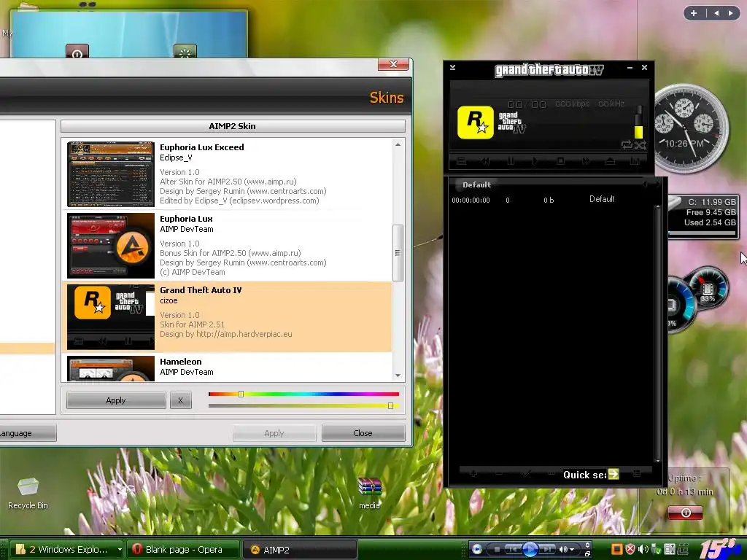Click the Euphoria Lux preview thumbnail
Screen dimensions: 747x560
point(111,245)
